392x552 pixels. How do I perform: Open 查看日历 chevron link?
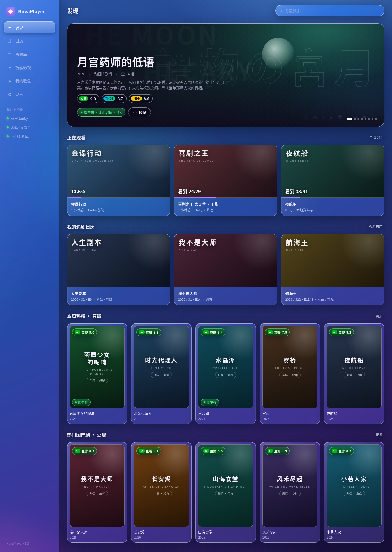tap(376, 227)
